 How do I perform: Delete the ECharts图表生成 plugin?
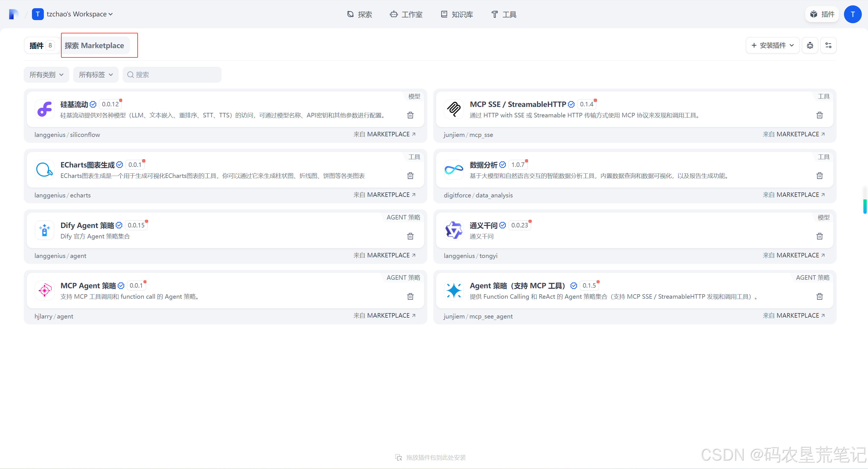coord(410,175)
